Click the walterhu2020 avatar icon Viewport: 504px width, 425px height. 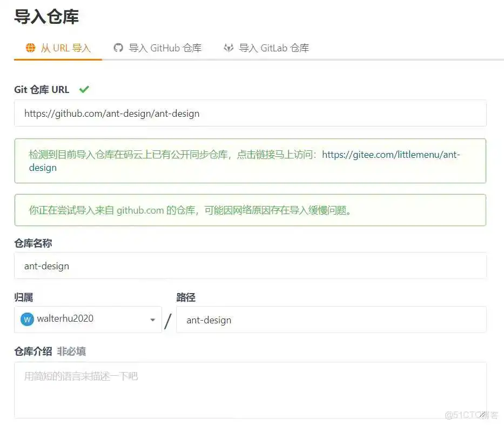(26, 319)
